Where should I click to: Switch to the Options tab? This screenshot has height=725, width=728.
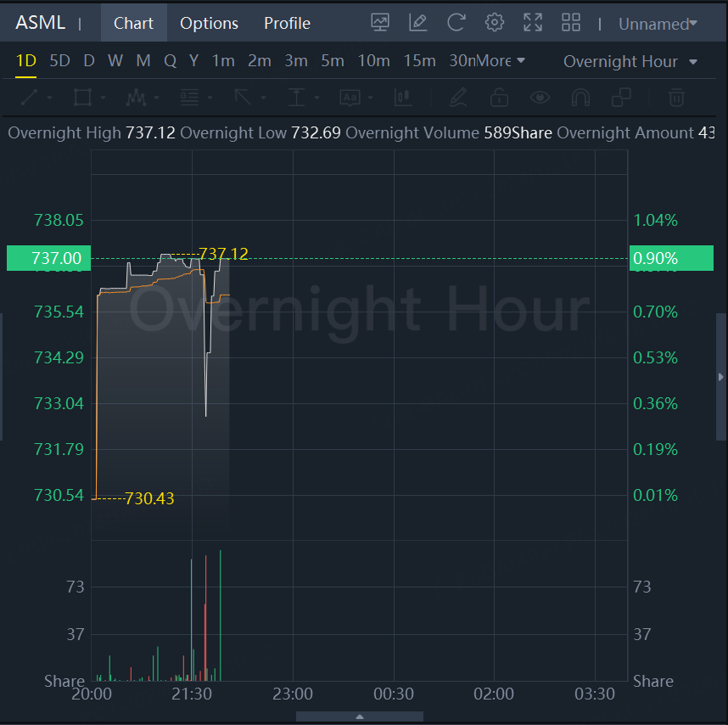click(x=209, y=23)
